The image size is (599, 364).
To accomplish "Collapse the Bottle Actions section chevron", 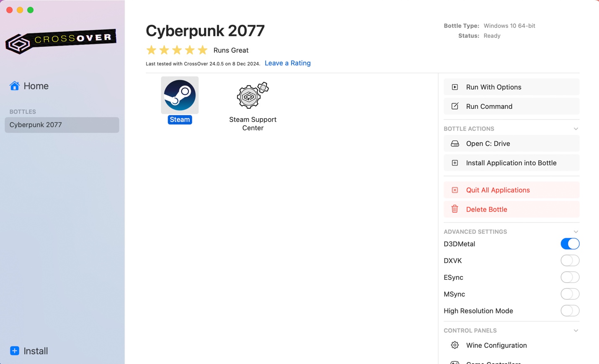I will (x=576, y=129).
